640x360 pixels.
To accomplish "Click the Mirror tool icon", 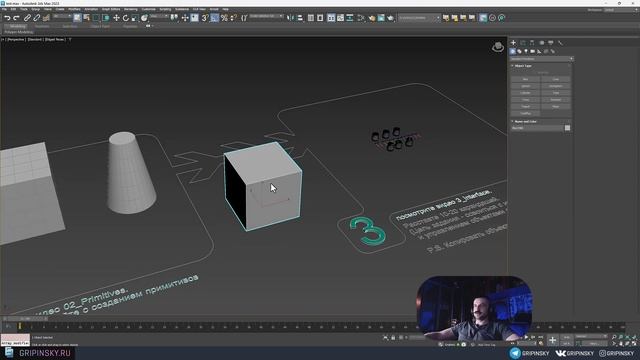I will click(x=290, y=18).
